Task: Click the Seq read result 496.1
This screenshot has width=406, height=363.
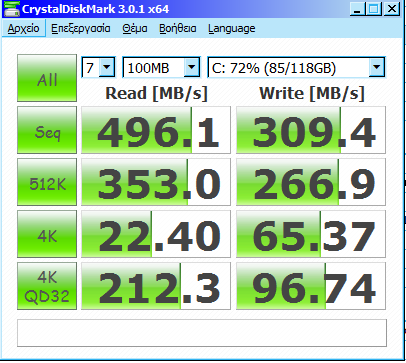Action: click(156, 130)
